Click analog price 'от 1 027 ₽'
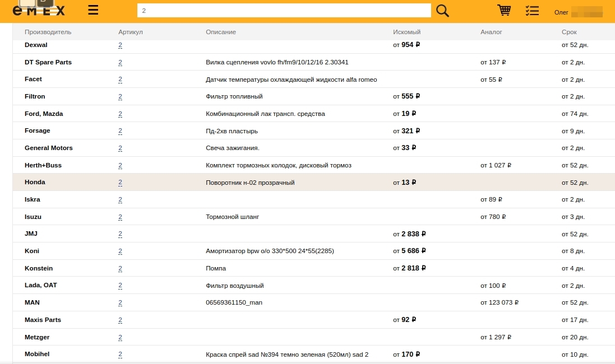 (x=496, y=165)
